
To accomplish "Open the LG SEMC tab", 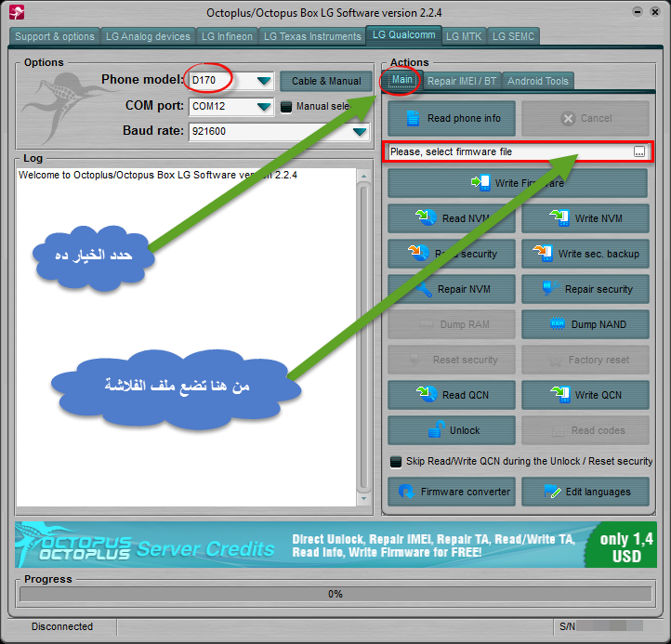I will [x=513, y=36].
